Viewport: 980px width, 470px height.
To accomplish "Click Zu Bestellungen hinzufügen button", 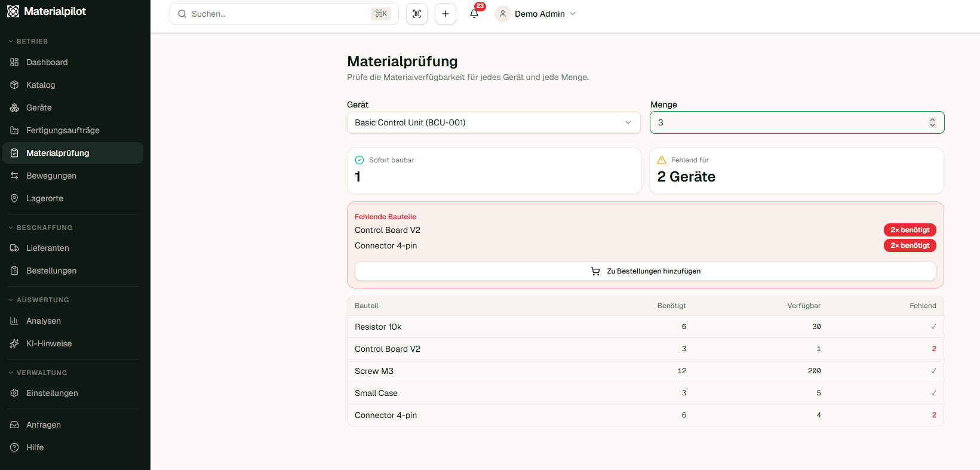I will click(x=645, y=271).
